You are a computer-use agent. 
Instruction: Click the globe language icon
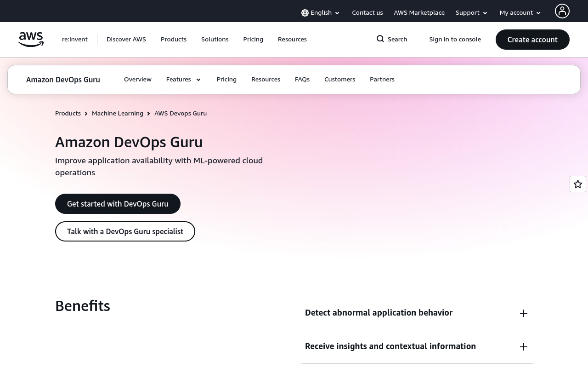(305, 13)
